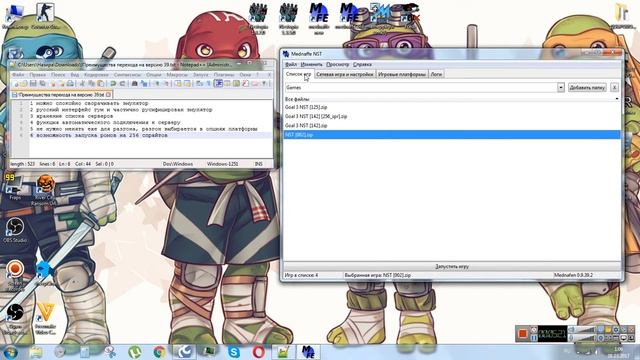This screenshot has height=360, width=640.
Task: Click the Open file icon in Notepad++
Action: pyautogui.click(x=24, y=84)
